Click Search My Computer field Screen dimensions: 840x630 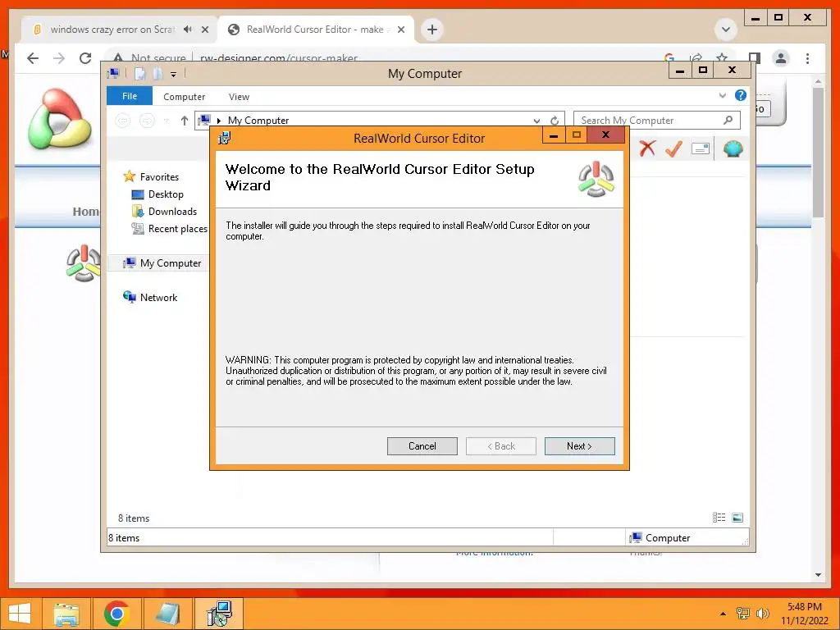[657, 120]
